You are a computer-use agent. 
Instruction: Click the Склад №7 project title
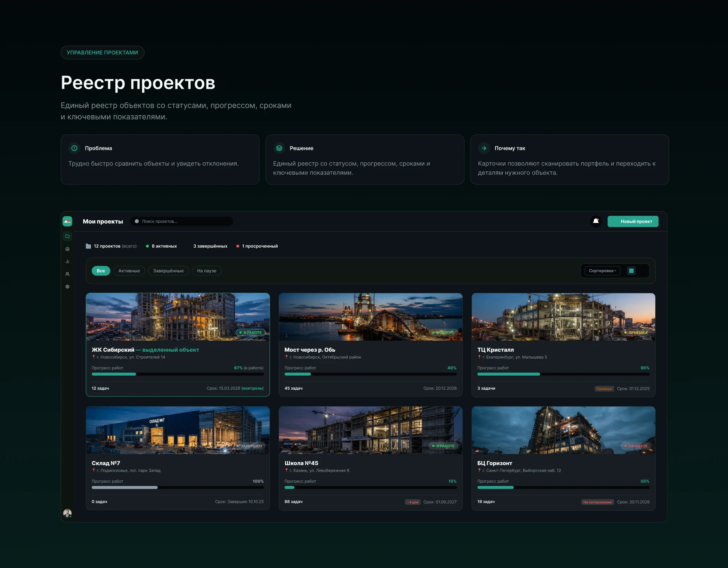pyautogui.click(x=106, y=463)
